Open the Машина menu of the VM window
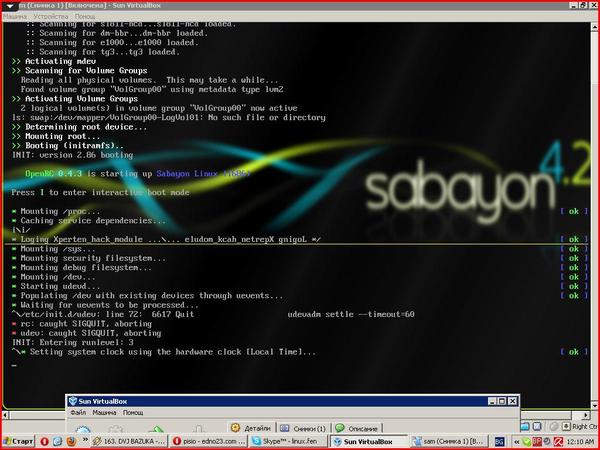 click(15, 17)
